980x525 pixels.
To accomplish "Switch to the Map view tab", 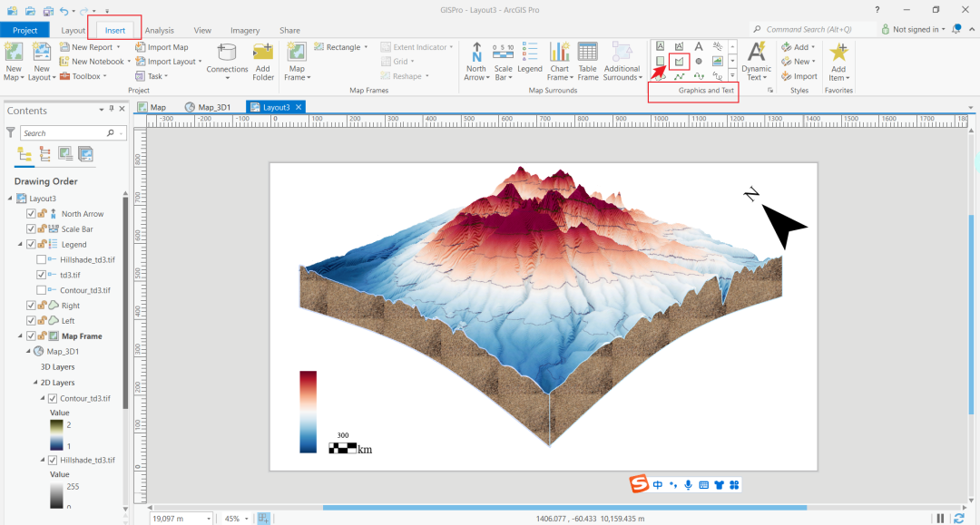I will [152, 107].
